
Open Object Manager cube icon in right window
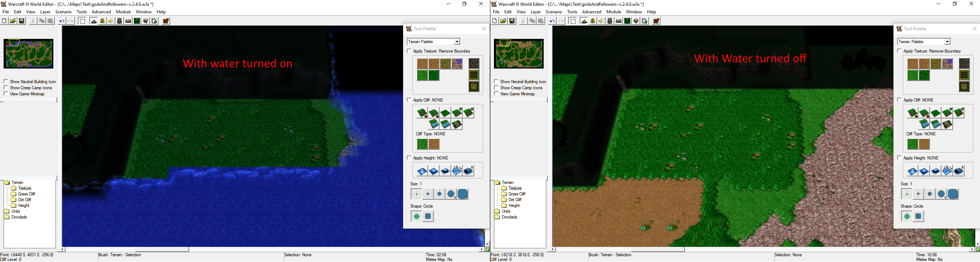[x=636, y=21]
